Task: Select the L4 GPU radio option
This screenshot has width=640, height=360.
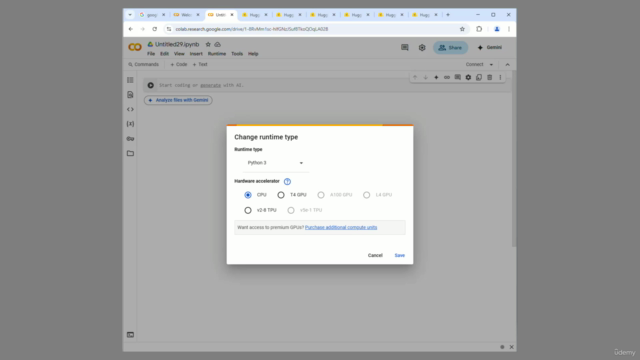Action: (x=367, y=195)
